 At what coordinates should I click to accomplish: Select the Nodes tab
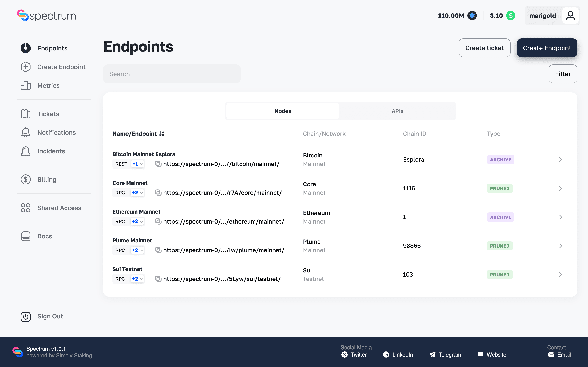pos(282,111)
